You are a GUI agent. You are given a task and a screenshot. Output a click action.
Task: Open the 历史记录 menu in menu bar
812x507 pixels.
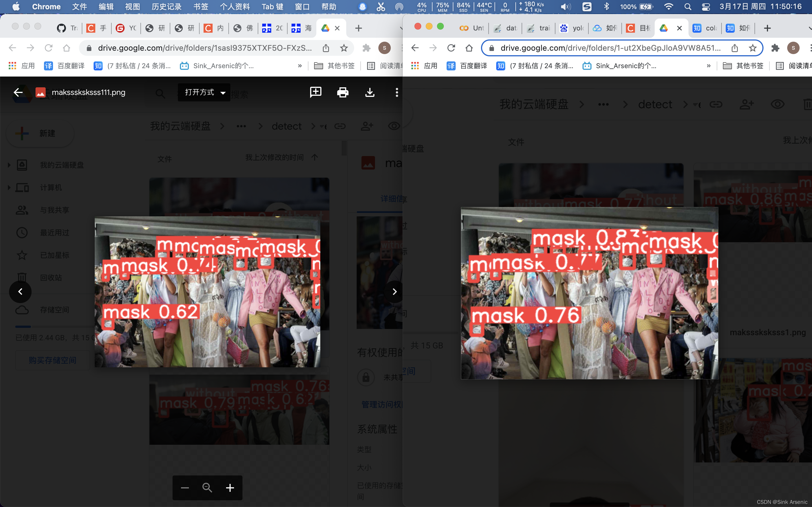tap(166, 7)
